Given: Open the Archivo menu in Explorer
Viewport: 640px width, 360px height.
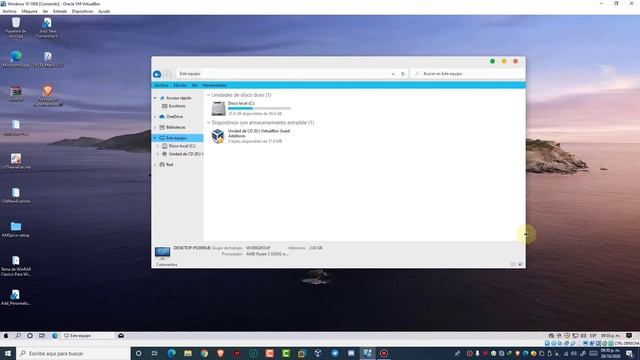Looking at the screenshot, I should pyautogui.click(x=162, y=85).
